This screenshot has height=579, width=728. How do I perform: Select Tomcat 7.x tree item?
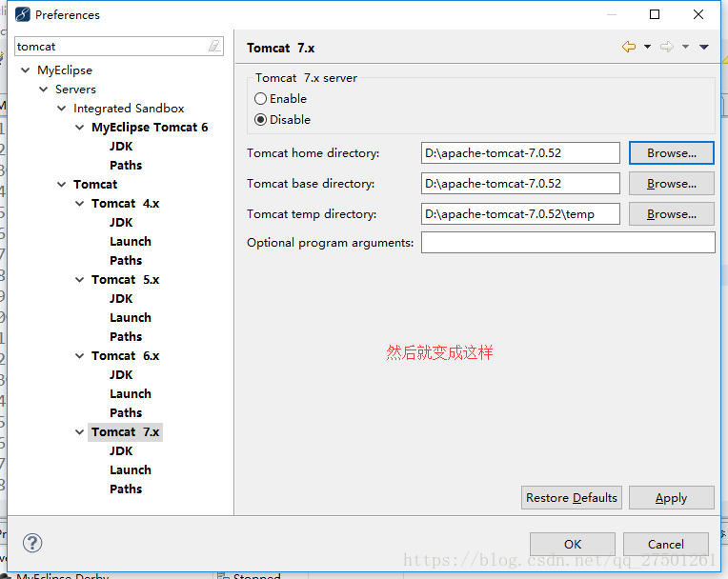pyautogui.click(x=126, y=432)
